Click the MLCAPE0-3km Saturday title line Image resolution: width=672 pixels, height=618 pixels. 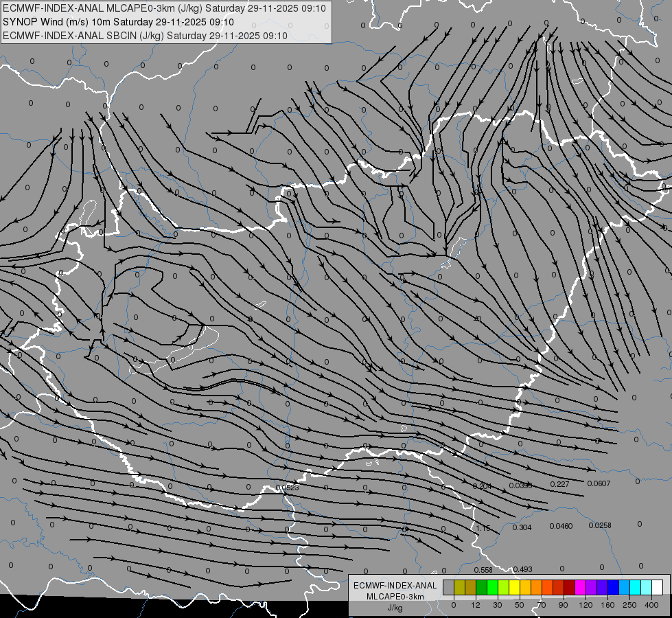(164, 8)
